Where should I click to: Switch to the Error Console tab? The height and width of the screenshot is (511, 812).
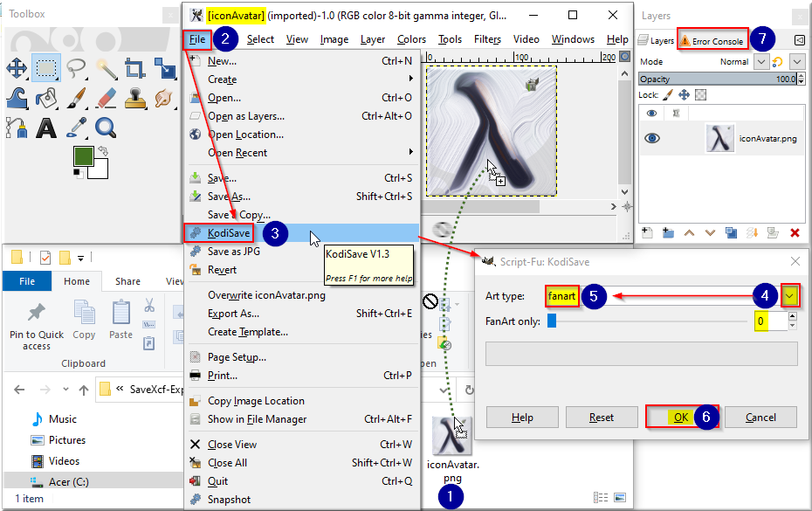coord(712,40)
